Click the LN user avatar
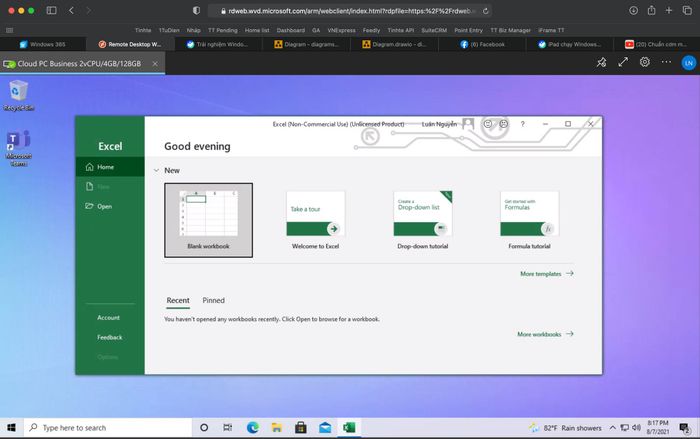This screenshot has width=700, height=439. click(688, 63)
